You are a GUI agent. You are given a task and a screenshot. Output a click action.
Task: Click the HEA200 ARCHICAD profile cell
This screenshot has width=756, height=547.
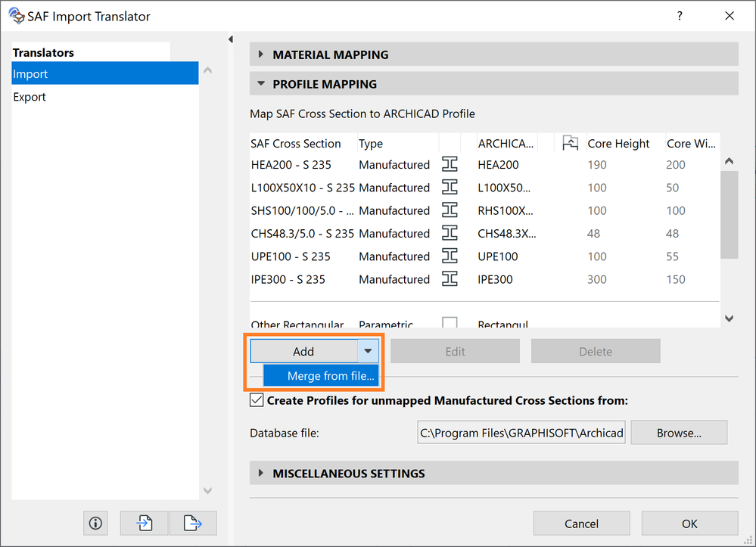pos(498,164)
